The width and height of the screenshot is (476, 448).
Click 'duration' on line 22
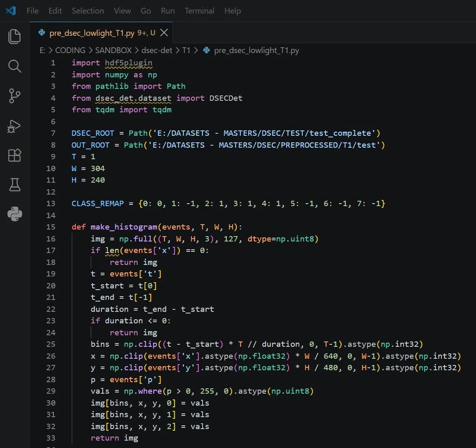[110, 309]
